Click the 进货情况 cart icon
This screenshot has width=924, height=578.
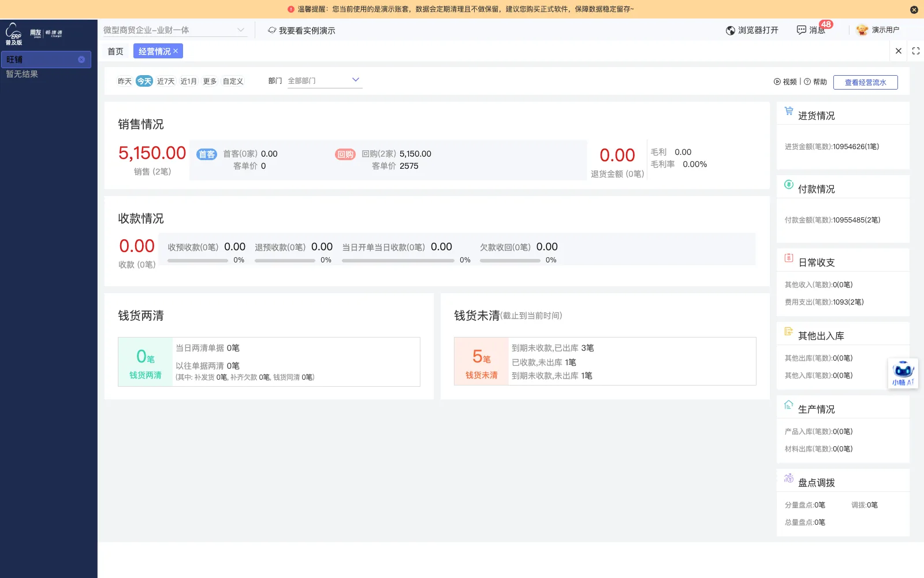click(x=789, y=111)
